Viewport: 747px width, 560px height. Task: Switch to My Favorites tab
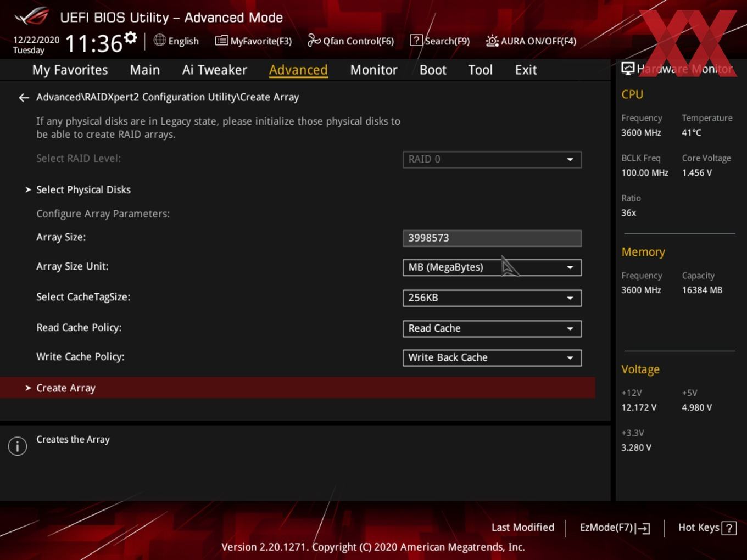(x=70, y=70)
